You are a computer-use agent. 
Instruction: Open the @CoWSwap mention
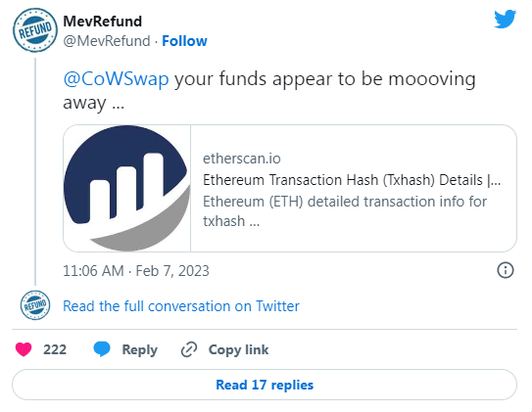coord(116,79)
